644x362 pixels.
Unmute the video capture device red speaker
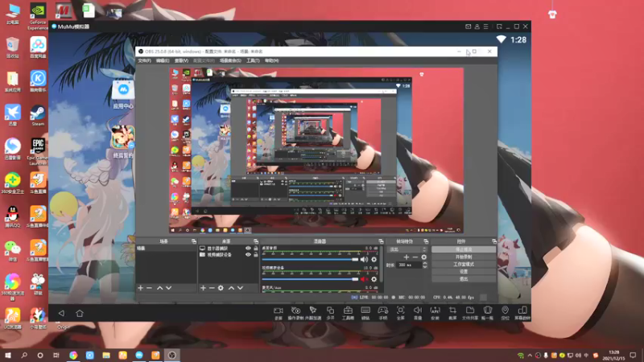coord(364,279)
